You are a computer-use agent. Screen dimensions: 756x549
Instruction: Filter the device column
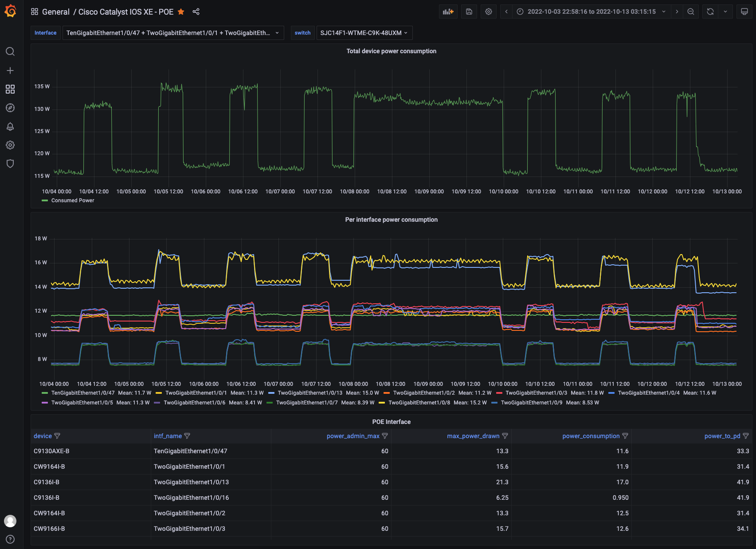coord(57,436)
